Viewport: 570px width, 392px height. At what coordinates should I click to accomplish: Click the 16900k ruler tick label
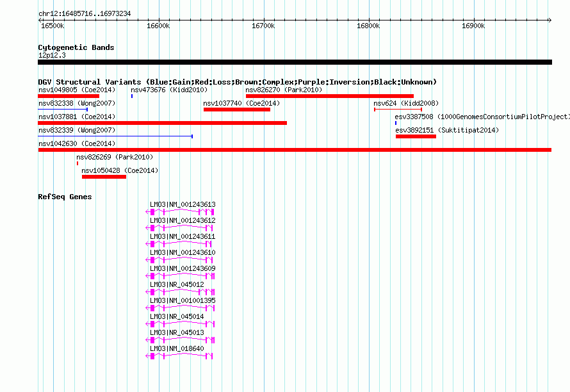473,26
